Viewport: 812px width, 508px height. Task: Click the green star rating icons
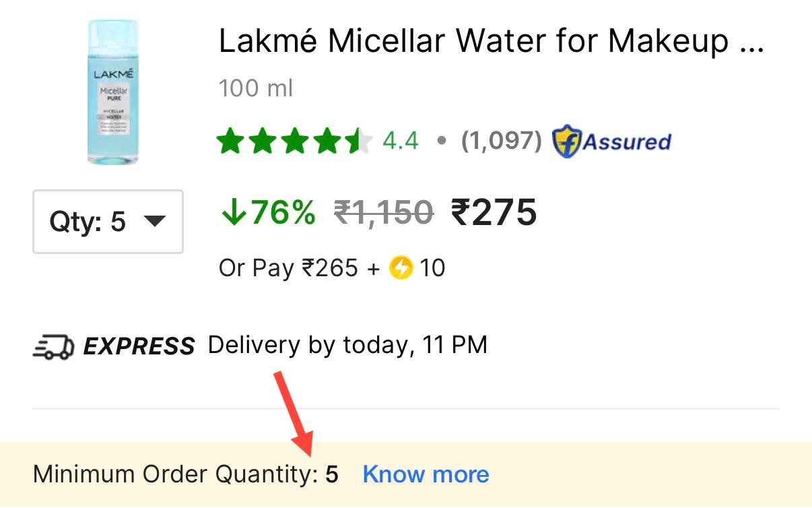click(294, 141)
